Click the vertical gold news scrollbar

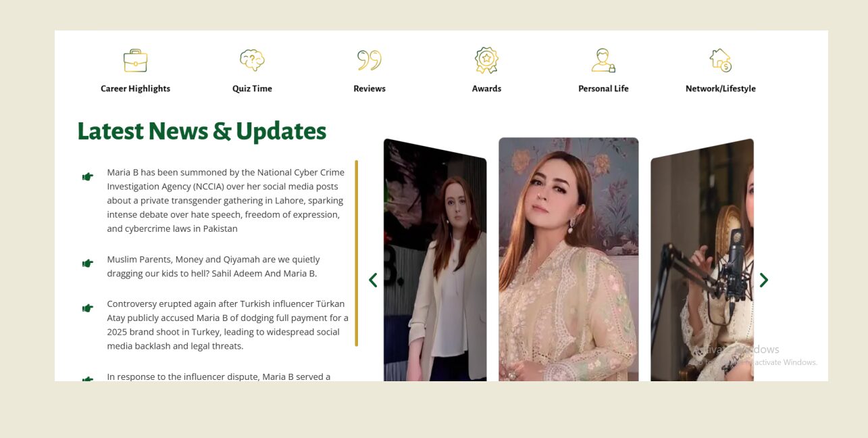pos(356,253)
